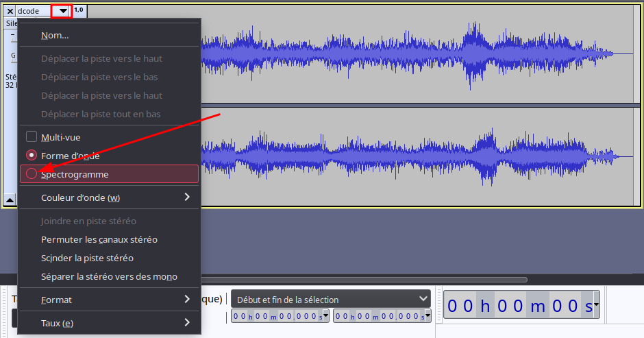Screen dimensions: 644x338
Task: Click the horizontal scrollbar below tracks
Action: (x=363, y=280)
